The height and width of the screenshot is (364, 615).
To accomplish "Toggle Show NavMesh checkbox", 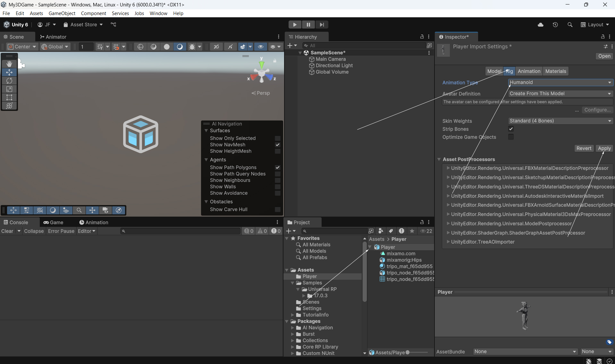I will [278, 145].
